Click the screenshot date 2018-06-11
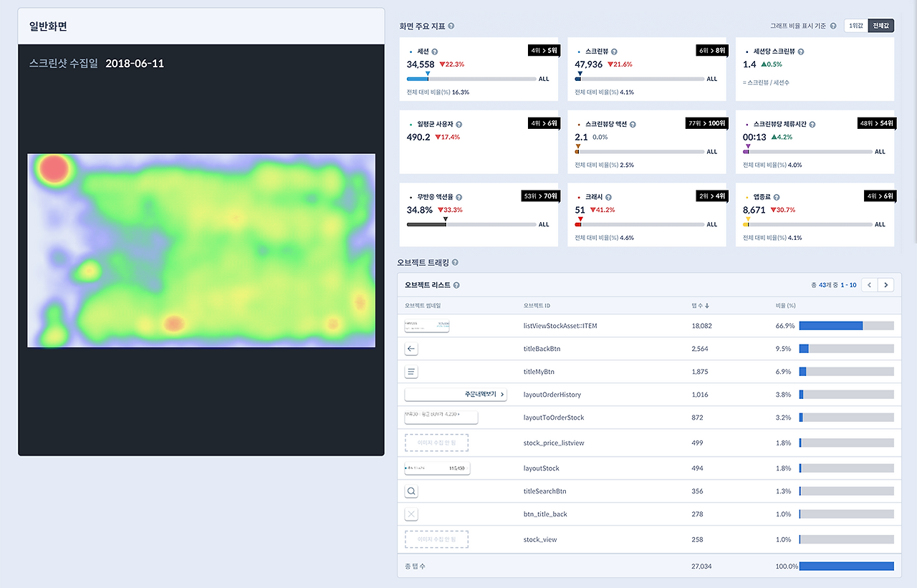Viewport: 917px width, 588px height. coord(135,64)
